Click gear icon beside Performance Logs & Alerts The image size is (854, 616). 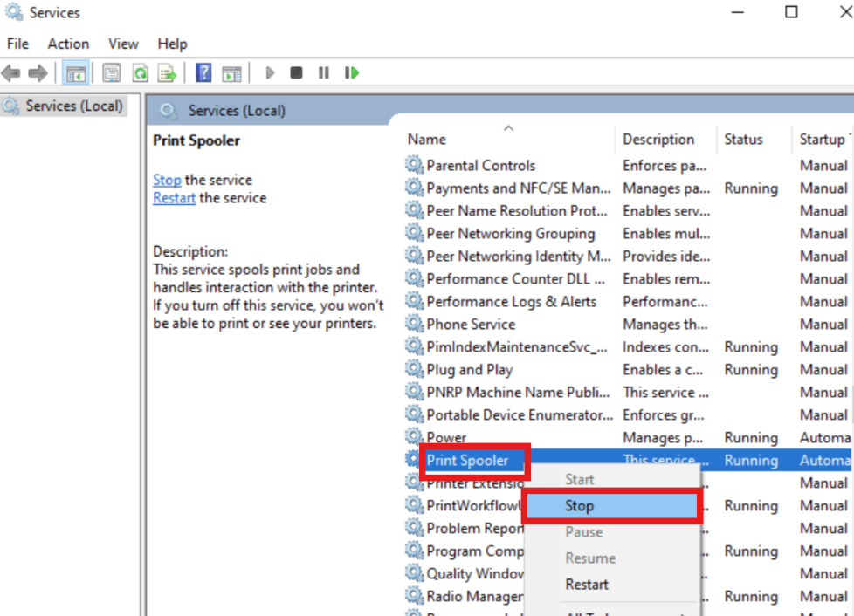tap(414, 300)
